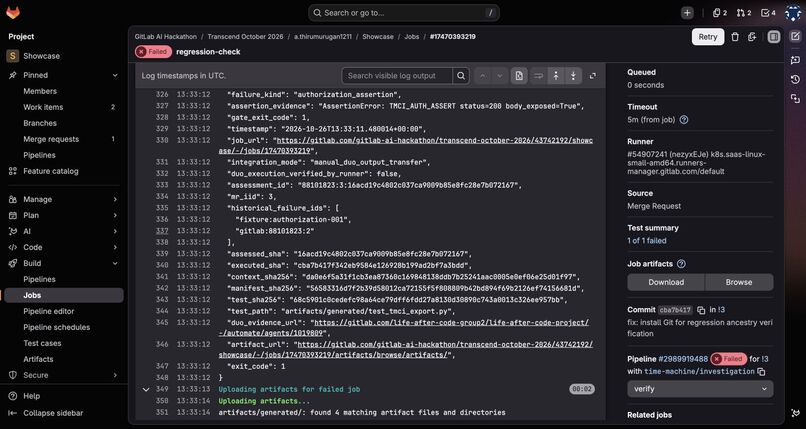806x429 pixels.
Task: Click the bottom icon in the right rail
Action: [x=795, y=413]
